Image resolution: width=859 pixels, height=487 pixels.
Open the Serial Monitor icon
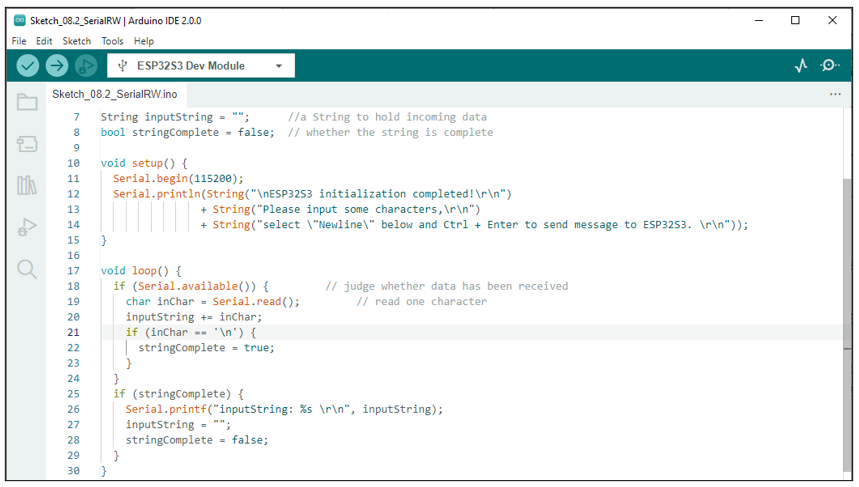click(829, 66)
